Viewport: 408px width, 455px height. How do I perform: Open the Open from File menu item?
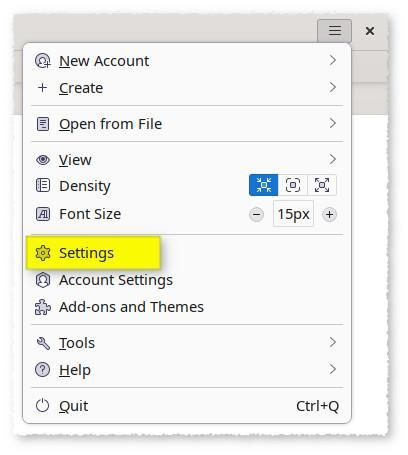(187, 124)
